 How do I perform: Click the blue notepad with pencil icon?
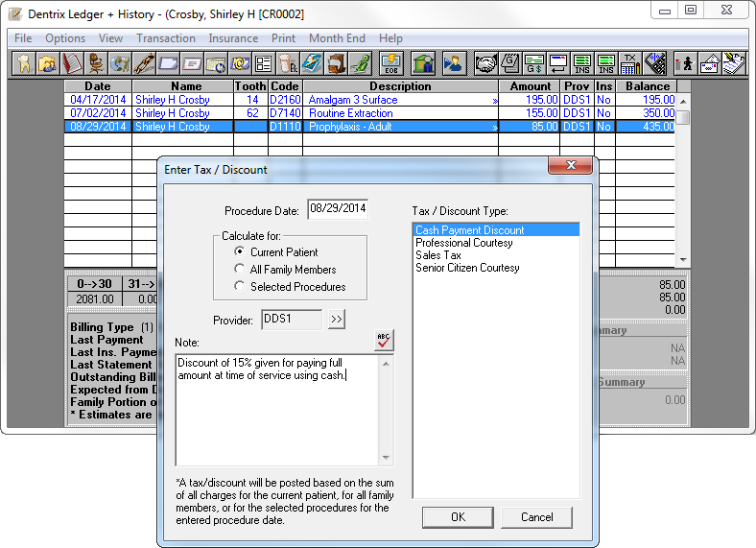312,63
